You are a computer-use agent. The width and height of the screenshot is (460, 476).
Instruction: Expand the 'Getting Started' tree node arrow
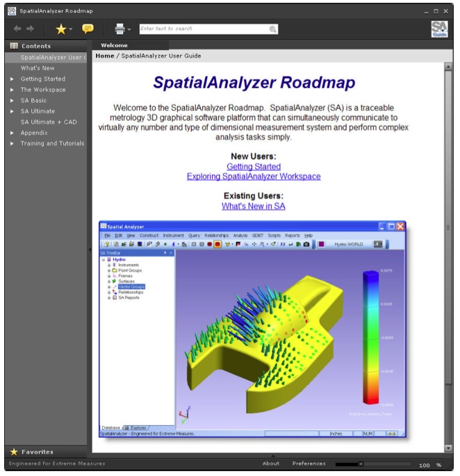(12, 79)
